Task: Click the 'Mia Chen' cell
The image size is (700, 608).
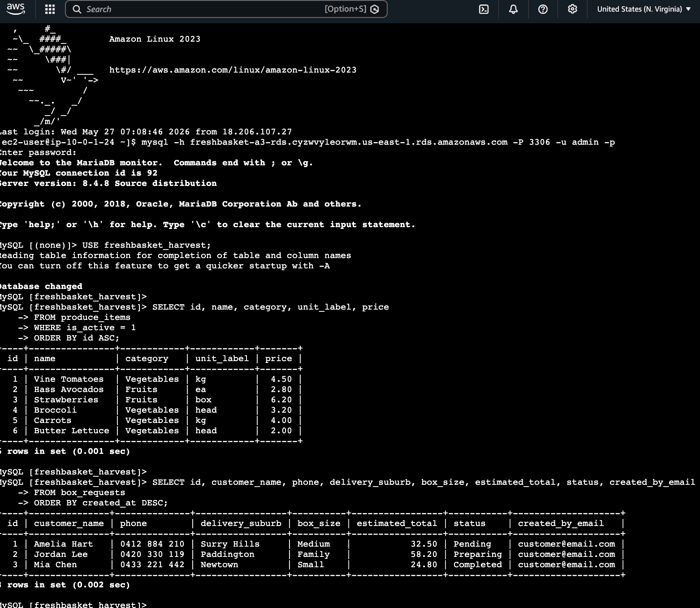Action: pos(55,565)
